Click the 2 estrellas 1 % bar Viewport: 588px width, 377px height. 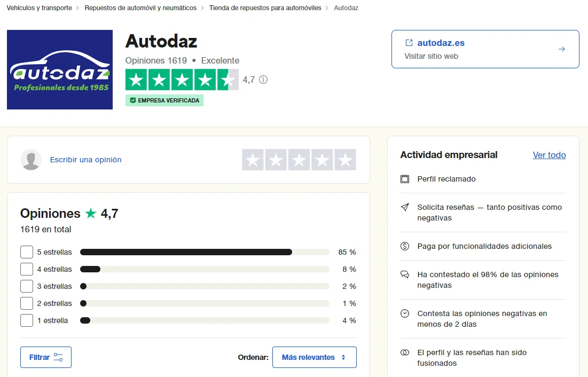point(205,303)
